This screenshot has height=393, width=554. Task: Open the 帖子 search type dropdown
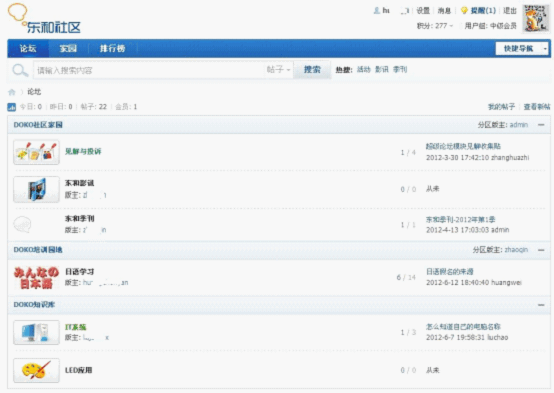tap(278, 70)
